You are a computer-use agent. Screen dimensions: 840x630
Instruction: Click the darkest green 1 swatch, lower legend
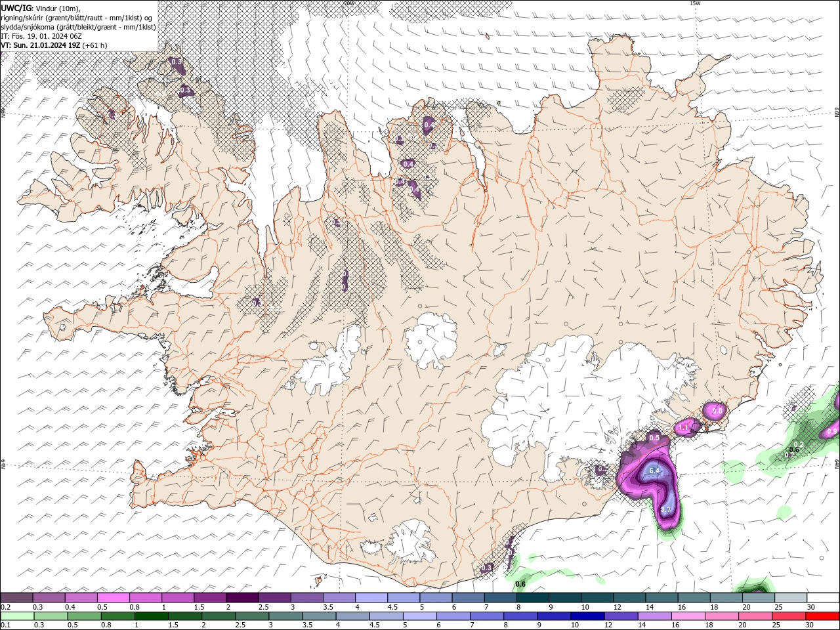[151, 616]
